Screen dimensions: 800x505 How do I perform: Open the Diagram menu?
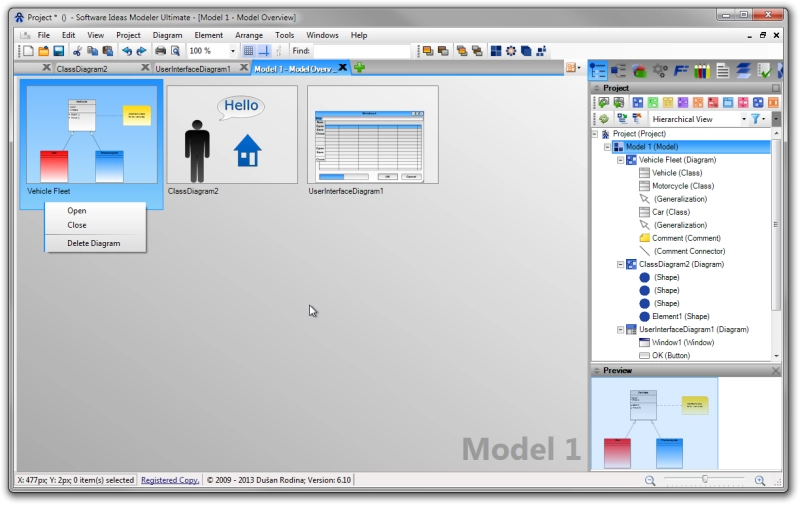(167, 35)
